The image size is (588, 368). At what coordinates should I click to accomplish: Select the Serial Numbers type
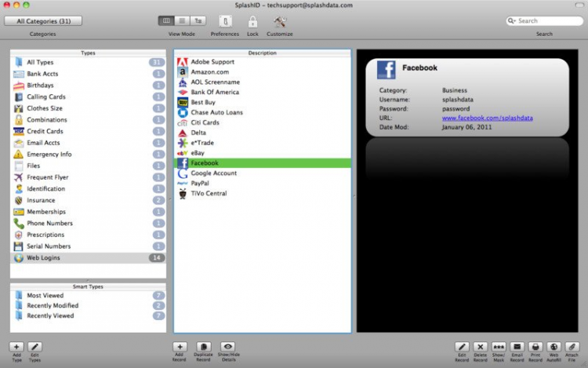point(88,246)
